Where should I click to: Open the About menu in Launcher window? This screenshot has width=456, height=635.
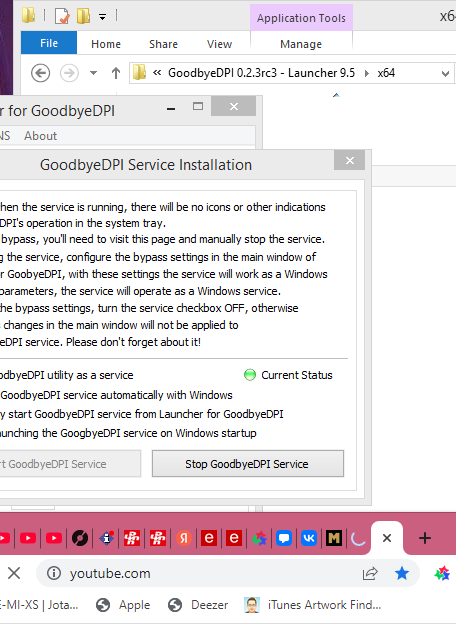[40, 136]
